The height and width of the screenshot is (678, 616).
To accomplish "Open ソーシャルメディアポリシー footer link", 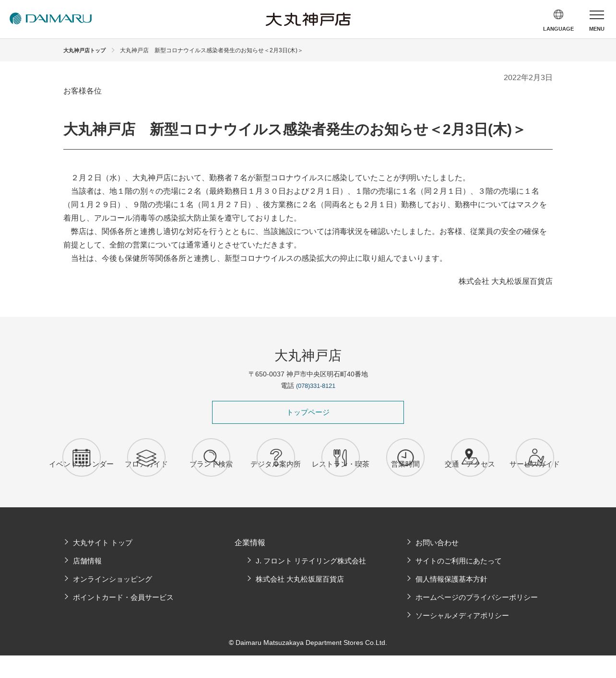I will click(x=462, y=616).
